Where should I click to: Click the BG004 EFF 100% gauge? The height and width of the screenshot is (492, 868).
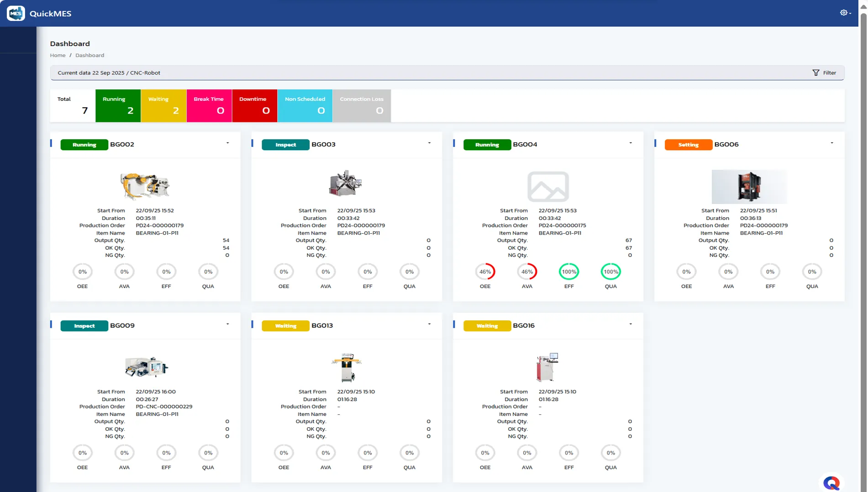(568, 272)
